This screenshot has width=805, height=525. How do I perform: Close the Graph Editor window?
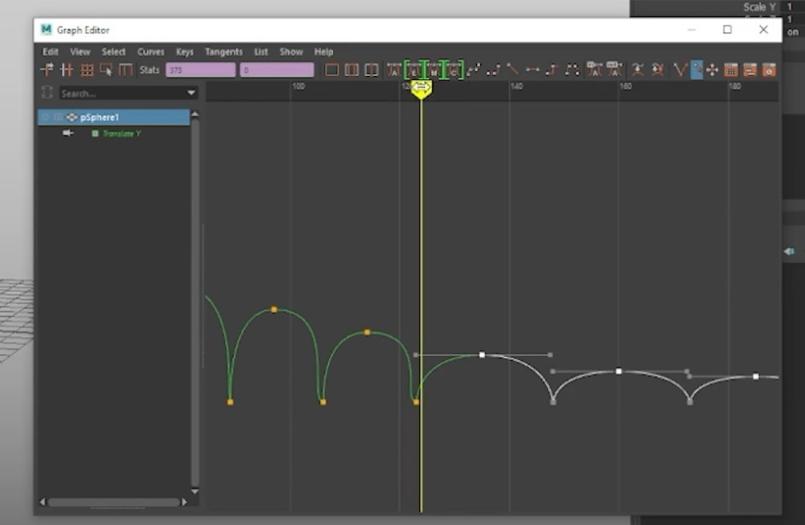click(x=763, y=30)
